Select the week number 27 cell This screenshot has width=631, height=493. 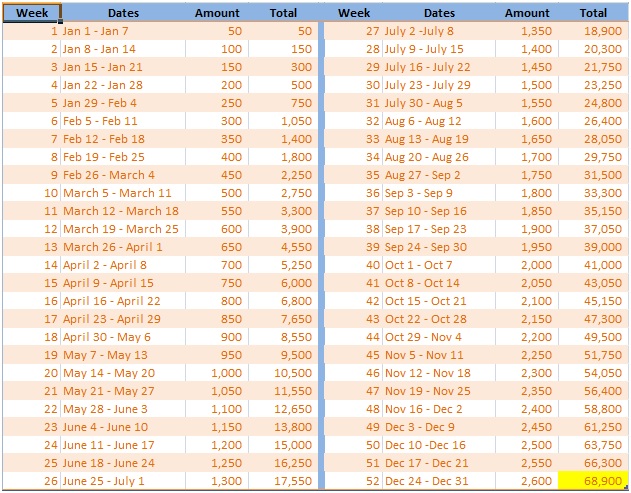coord(354,31)
